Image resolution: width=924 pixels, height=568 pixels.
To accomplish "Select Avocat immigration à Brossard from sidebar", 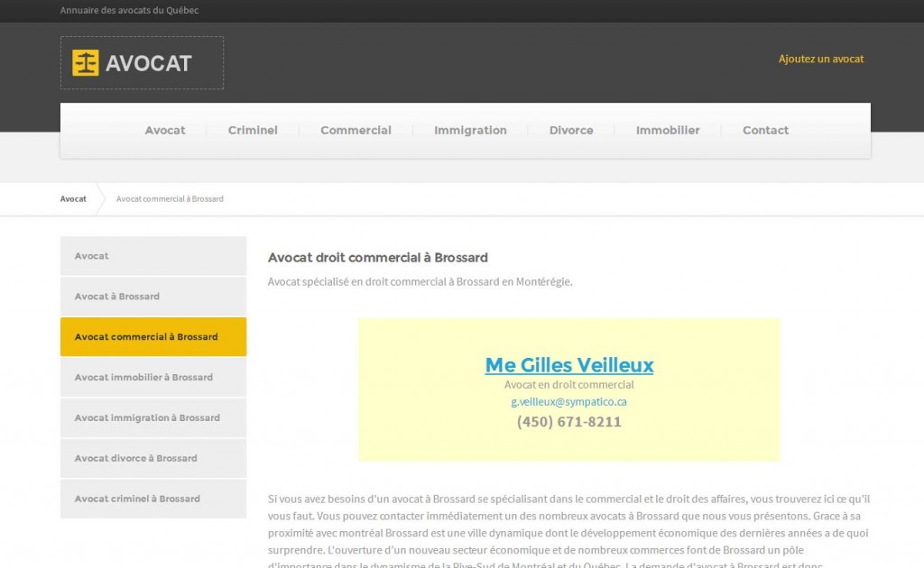I will [147, 417].
